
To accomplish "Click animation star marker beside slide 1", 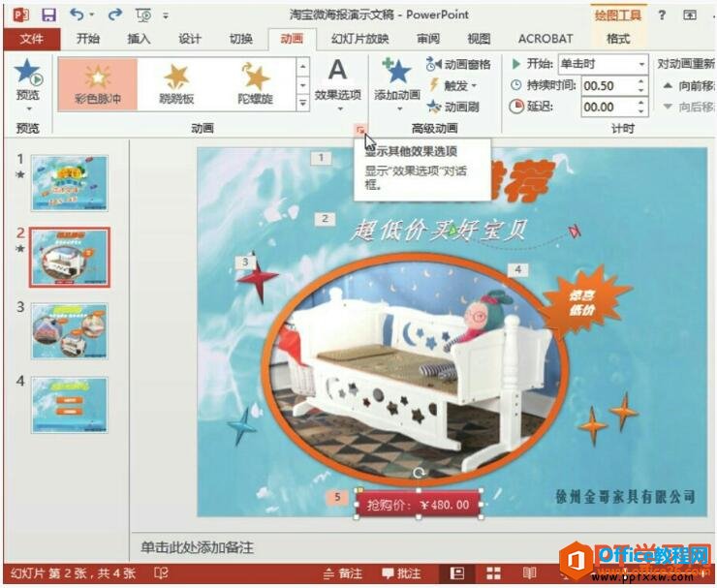I will 20,174.
